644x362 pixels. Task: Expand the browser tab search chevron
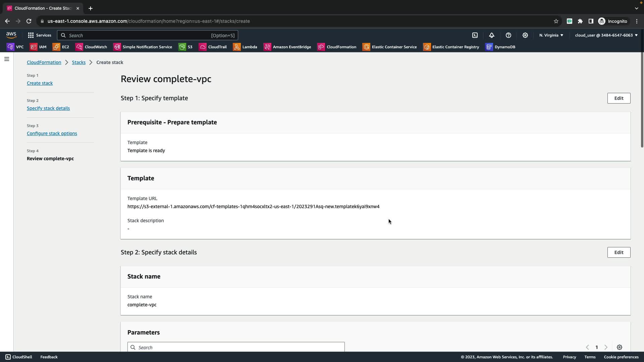coord(636,8)
